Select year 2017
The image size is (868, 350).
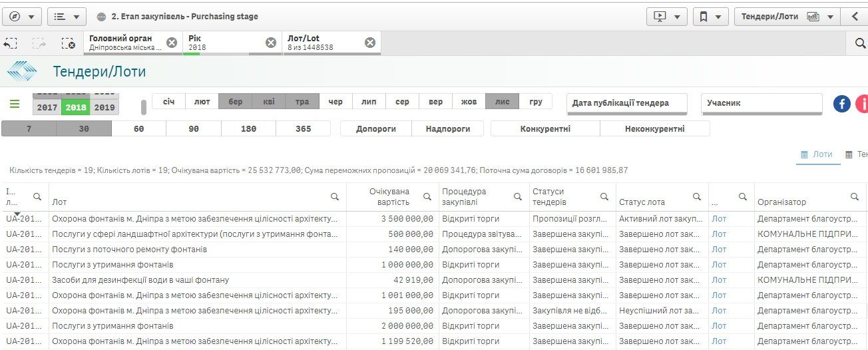point(47,107)
